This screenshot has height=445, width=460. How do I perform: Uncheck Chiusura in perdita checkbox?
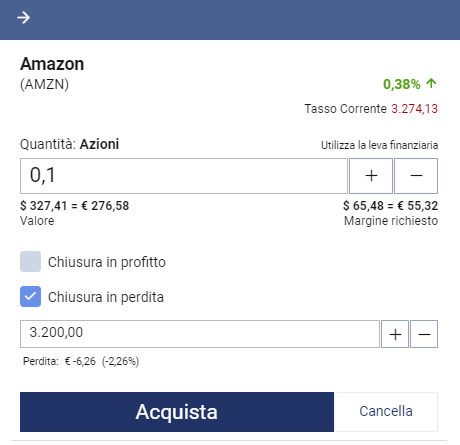pyautogui.click(x=30, y=296)
